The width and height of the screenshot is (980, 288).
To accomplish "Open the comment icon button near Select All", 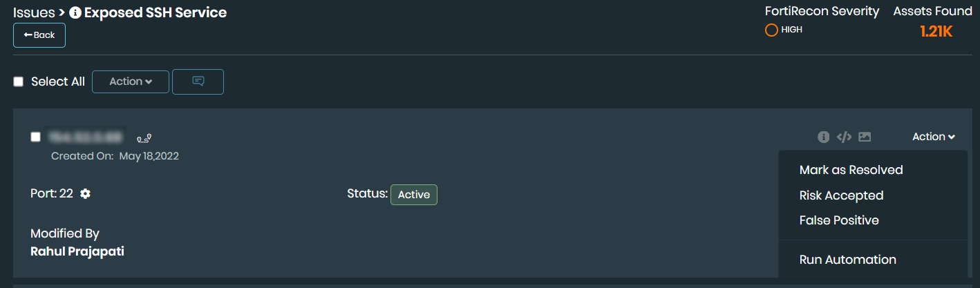I will pos(198,81).
